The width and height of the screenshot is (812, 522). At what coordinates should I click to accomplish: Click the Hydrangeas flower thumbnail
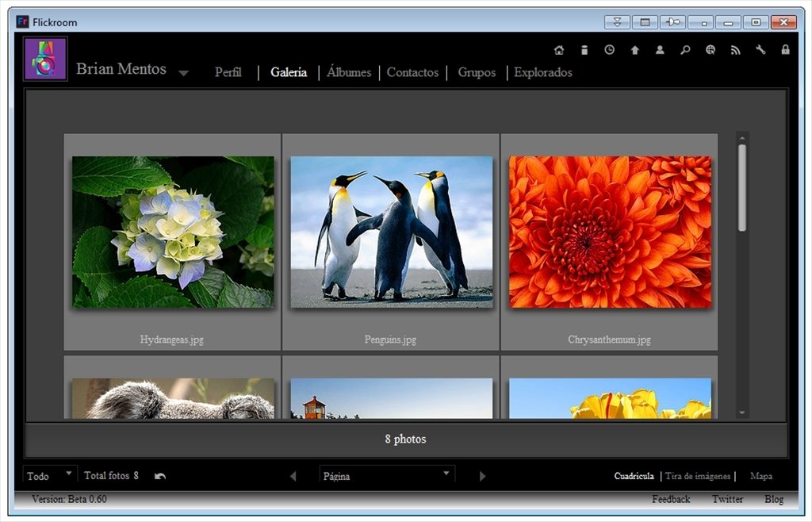click(173, 232)
